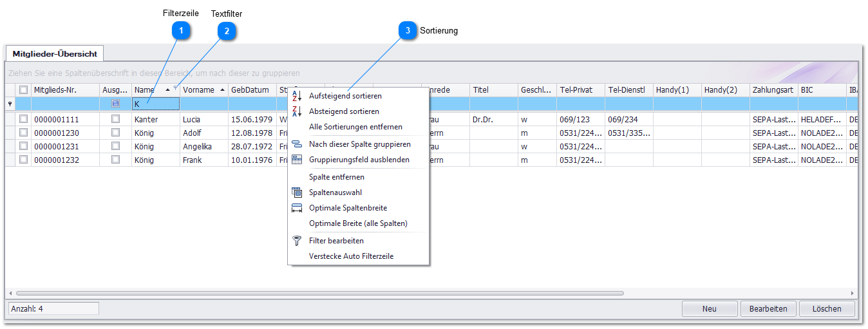Toggle the select-all checkbox in the header

click(x=23, y=90)
